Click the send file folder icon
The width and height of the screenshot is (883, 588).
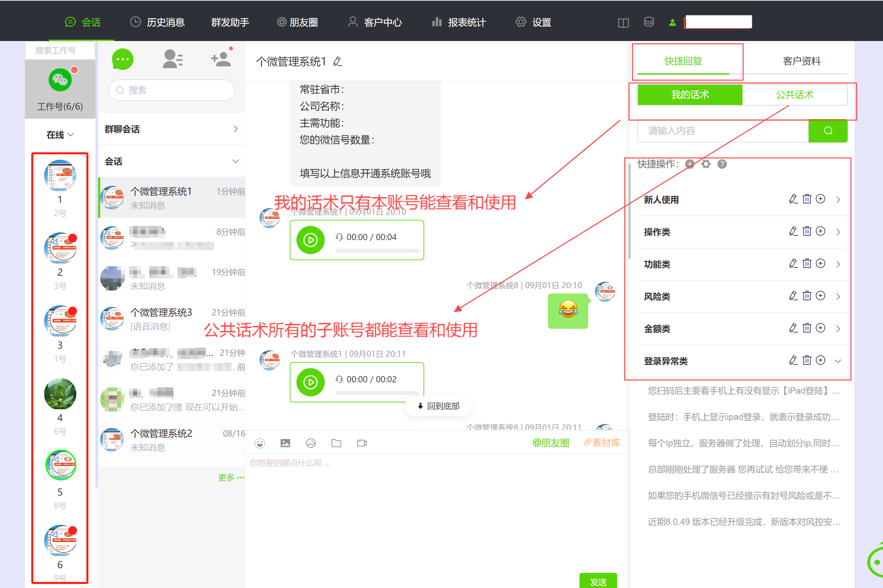point(336,443)
